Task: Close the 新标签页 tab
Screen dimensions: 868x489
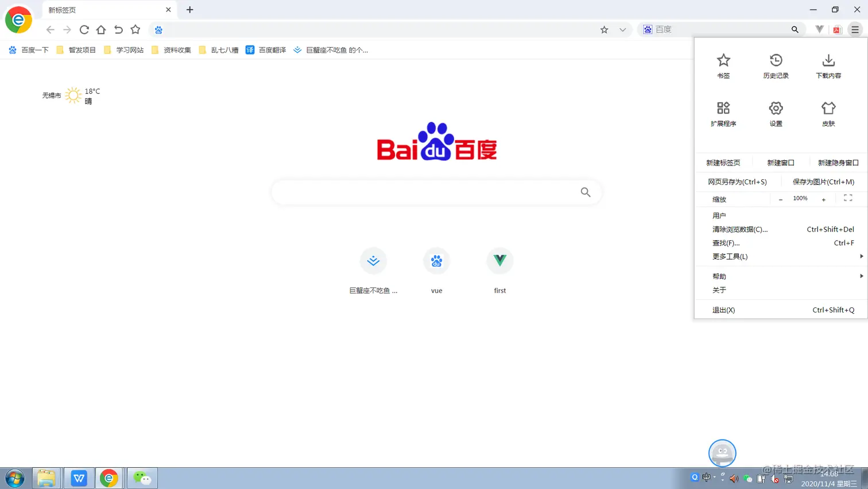Action: (168, 10)
